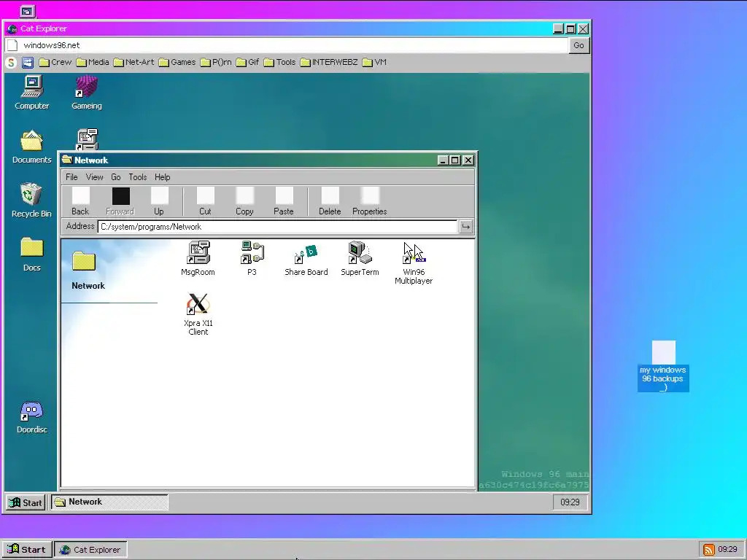Select the my windows 96 backups file

663,366
